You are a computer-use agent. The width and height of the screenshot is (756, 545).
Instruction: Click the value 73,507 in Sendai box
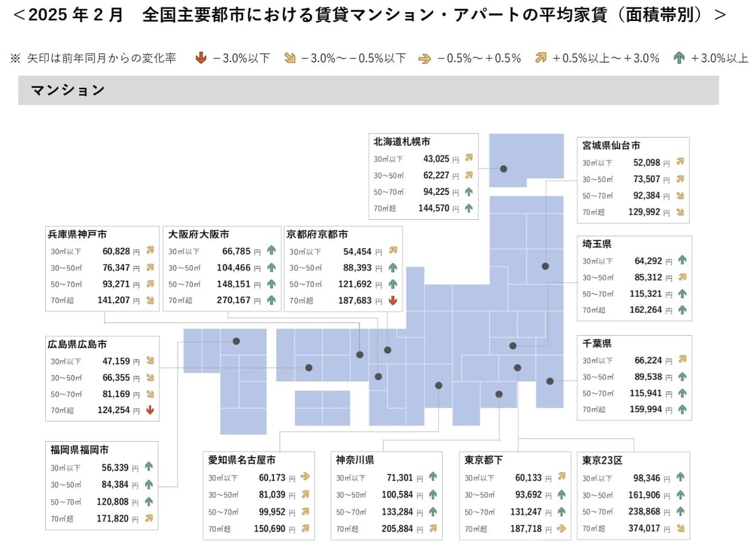pos(647,179)
